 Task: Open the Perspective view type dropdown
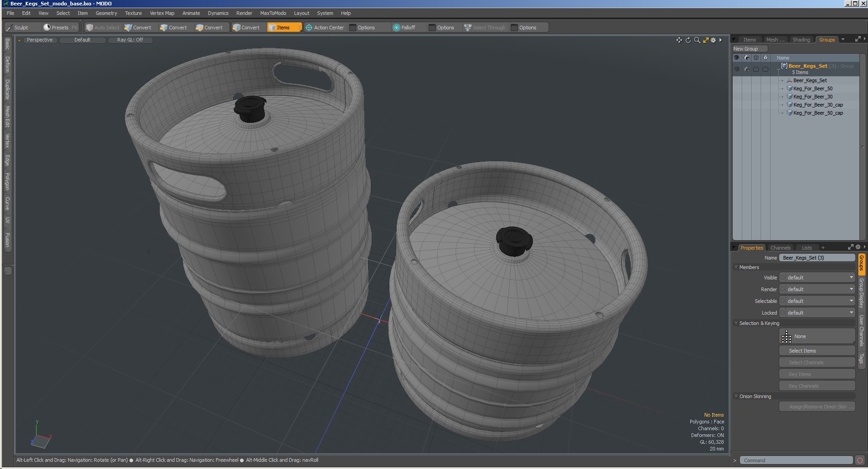coord(40,40)
